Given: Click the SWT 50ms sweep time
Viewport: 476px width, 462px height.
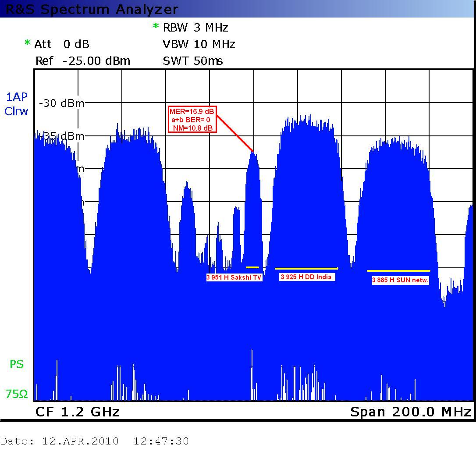Looking at the screenshot, I should (x=193, y=61).
